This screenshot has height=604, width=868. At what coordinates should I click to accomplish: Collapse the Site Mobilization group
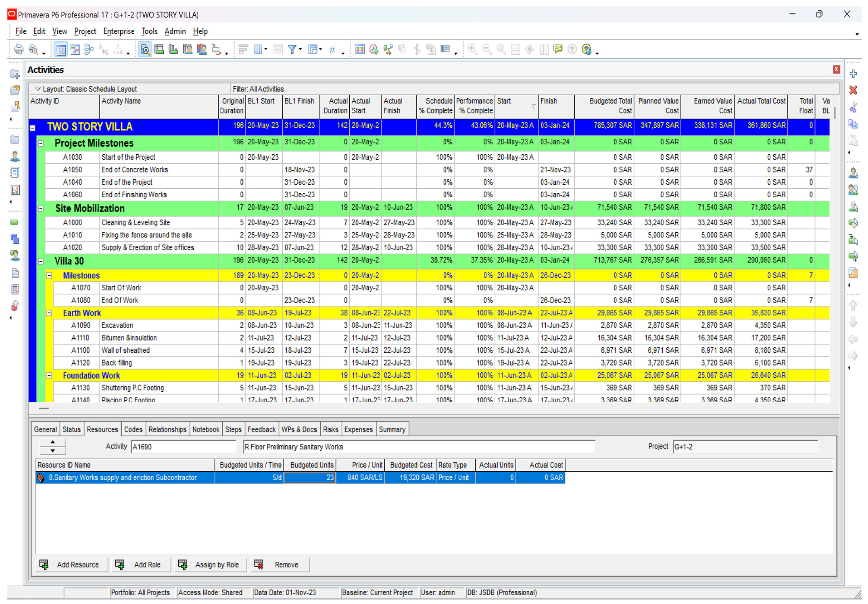(41, 209)
